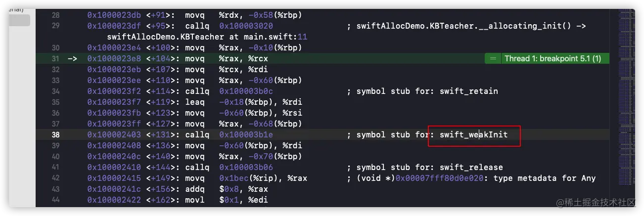Click line number 34 in the gutter

click(55, 91)
